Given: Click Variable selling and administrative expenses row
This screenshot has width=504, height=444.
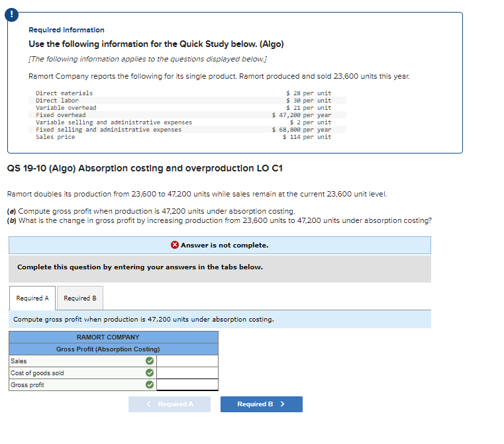Looking at the screenshot, I should [x=187, y=122].
